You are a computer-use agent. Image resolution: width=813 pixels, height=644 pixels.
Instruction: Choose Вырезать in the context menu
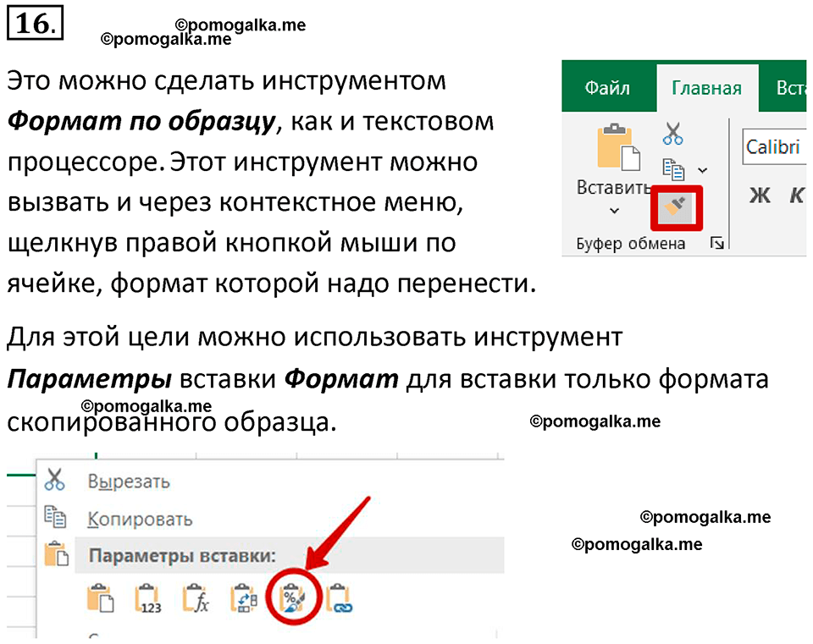click(x=129, y=482)
